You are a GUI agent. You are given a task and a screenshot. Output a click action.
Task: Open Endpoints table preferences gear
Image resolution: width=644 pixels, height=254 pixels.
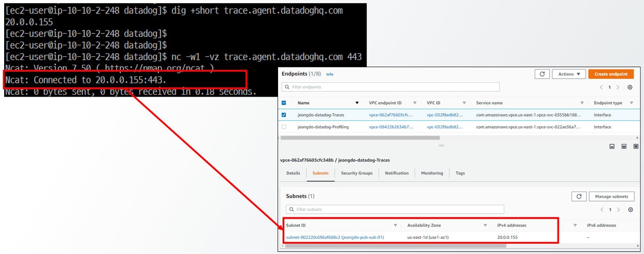tap(630, 87)
